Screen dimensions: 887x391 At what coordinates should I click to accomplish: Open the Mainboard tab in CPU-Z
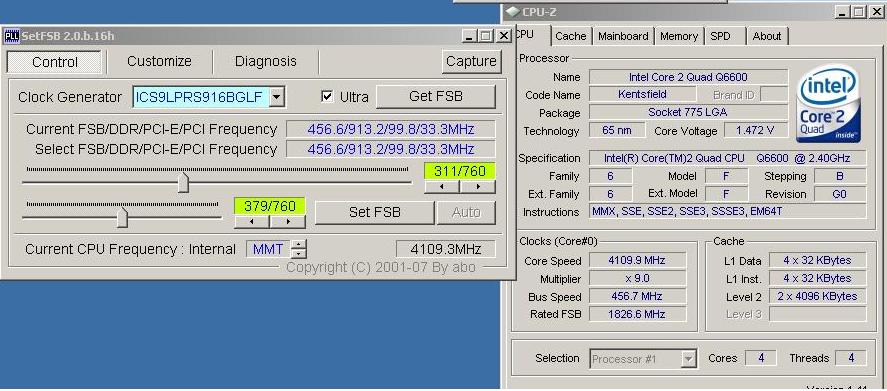(623, 36)
